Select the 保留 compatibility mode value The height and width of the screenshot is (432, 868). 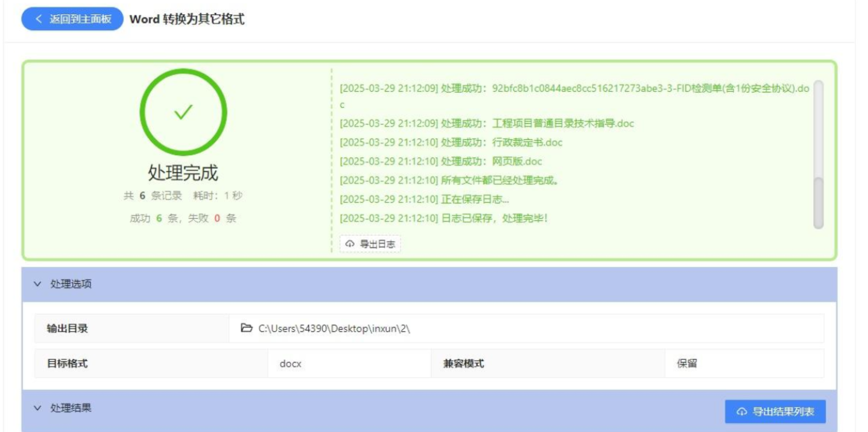687,363
